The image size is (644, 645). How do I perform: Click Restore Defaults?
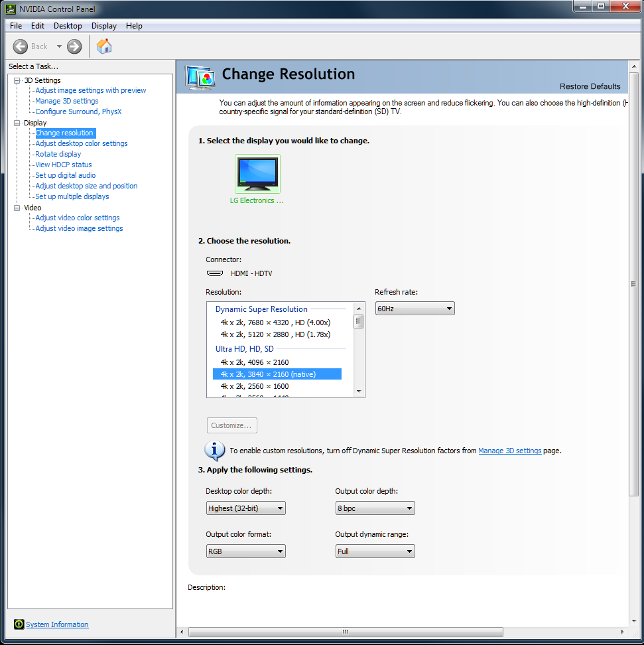point(590,86)
